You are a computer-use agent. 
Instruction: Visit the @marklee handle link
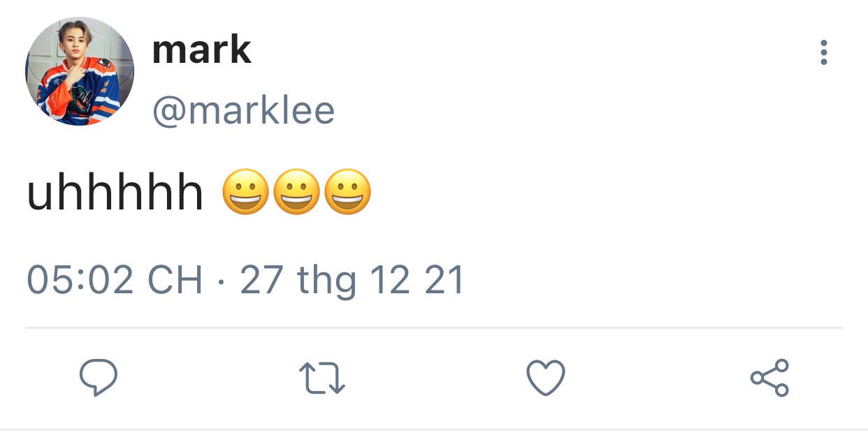pos(243,111)
